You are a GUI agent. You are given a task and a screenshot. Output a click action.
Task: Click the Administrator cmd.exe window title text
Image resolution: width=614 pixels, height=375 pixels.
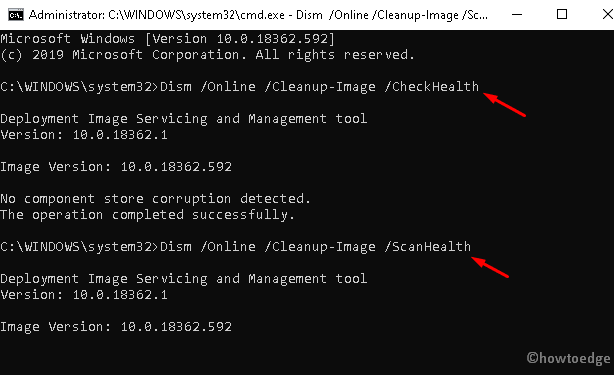(x=258, y=15)
